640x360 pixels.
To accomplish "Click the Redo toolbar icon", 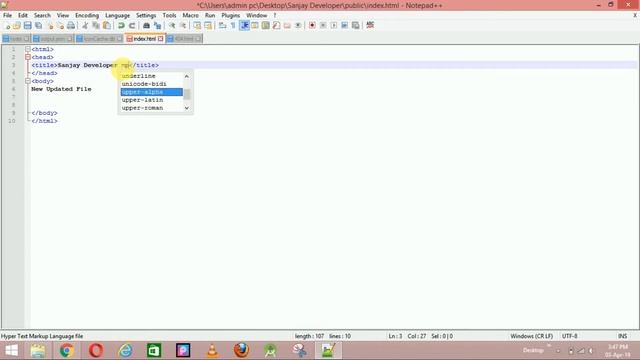I will click(132, 26).
